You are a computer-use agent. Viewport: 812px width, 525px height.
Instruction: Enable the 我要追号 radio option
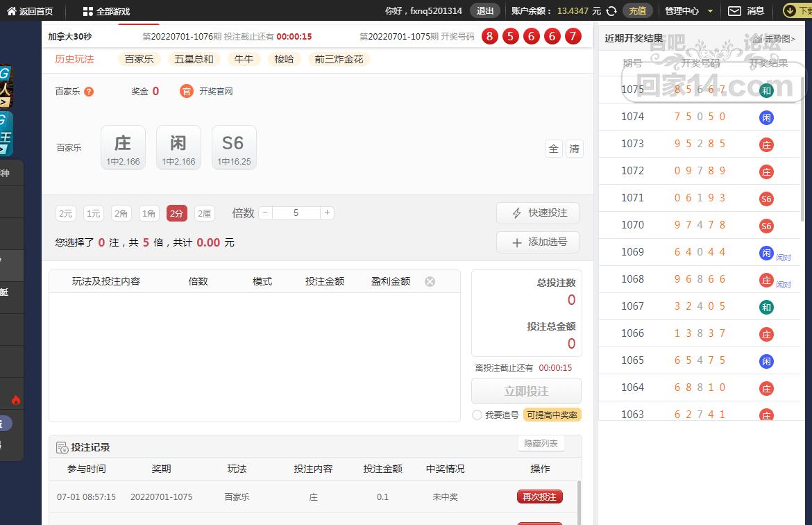tap(477, 415)
